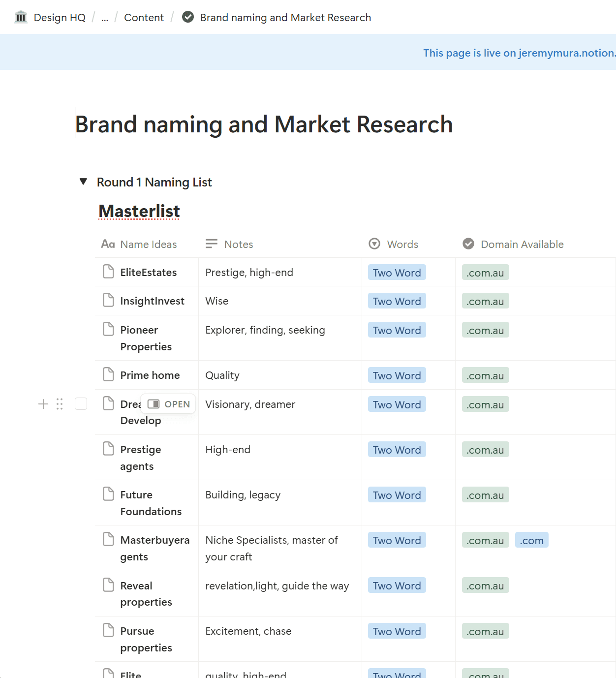Image resolution: width=616 pixels, height=678 pixels.
Task: Click the page icon beside Future Foundations
Action: click(108, 494)
